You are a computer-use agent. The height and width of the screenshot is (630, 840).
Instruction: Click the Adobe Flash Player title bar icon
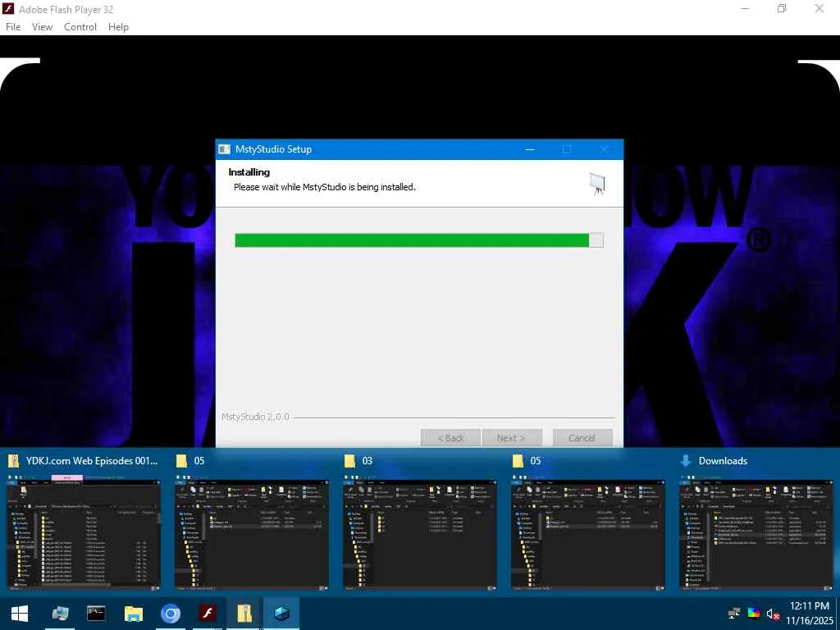point(8,9)
